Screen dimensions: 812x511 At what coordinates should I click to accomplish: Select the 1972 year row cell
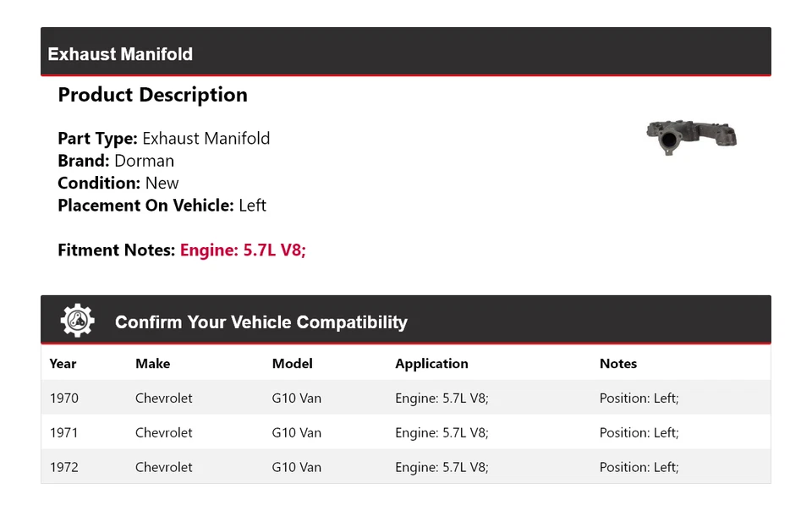[64, 467]
